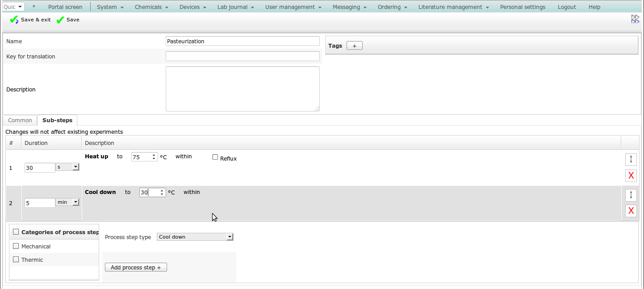Click the Save & exit checkmark icon
This screenshot has width=644, height=289.
pos(14,20)
